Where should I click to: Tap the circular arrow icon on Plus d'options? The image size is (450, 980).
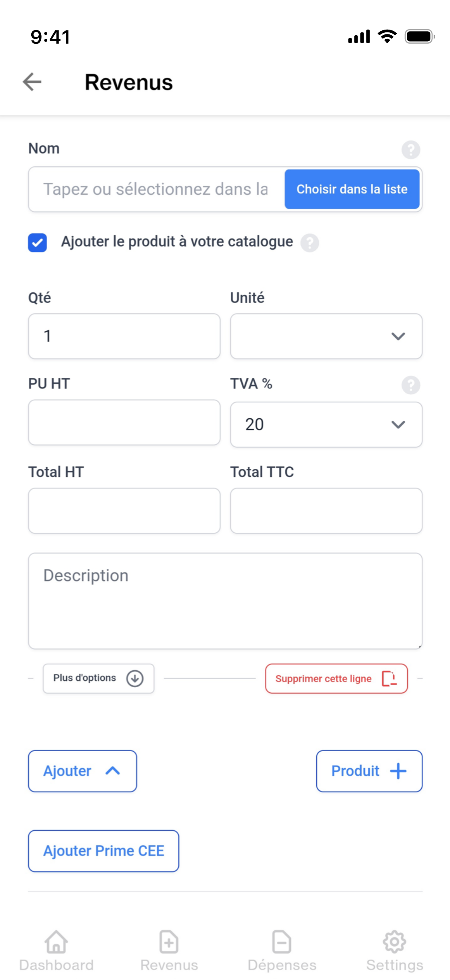coord(135,678)
